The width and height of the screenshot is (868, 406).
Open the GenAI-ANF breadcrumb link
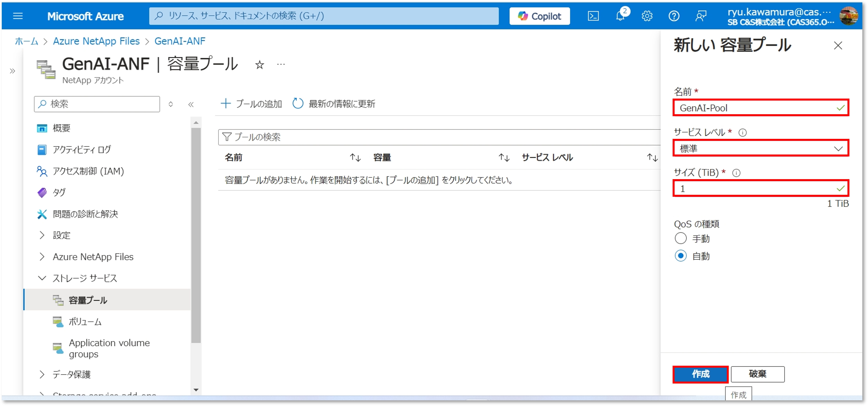180,41
